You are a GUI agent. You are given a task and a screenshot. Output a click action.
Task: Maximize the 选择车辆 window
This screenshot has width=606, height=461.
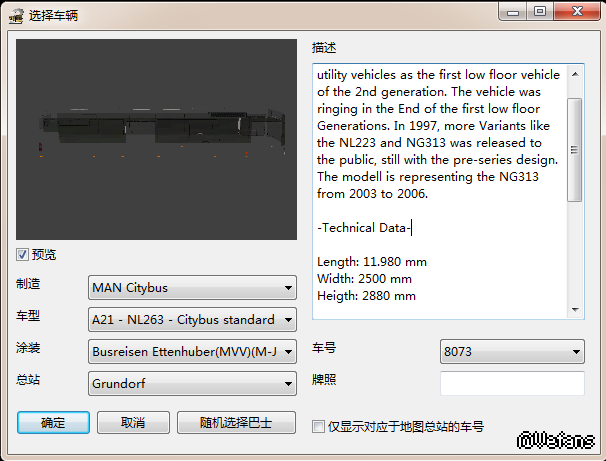[x=540, y=12]
